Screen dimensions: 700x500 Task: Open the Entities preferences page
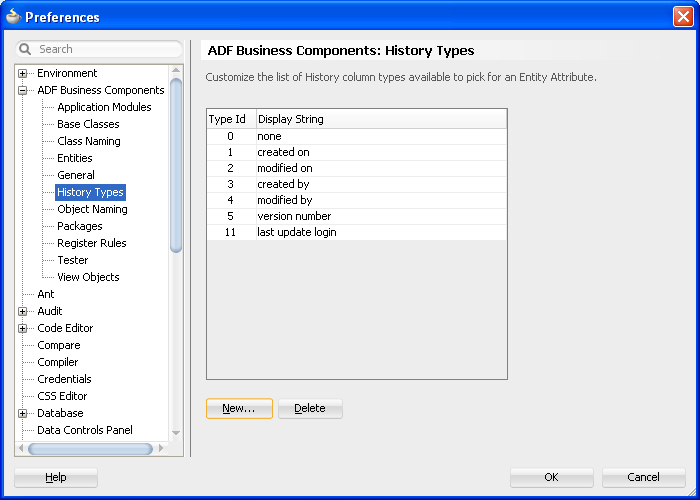75,158
